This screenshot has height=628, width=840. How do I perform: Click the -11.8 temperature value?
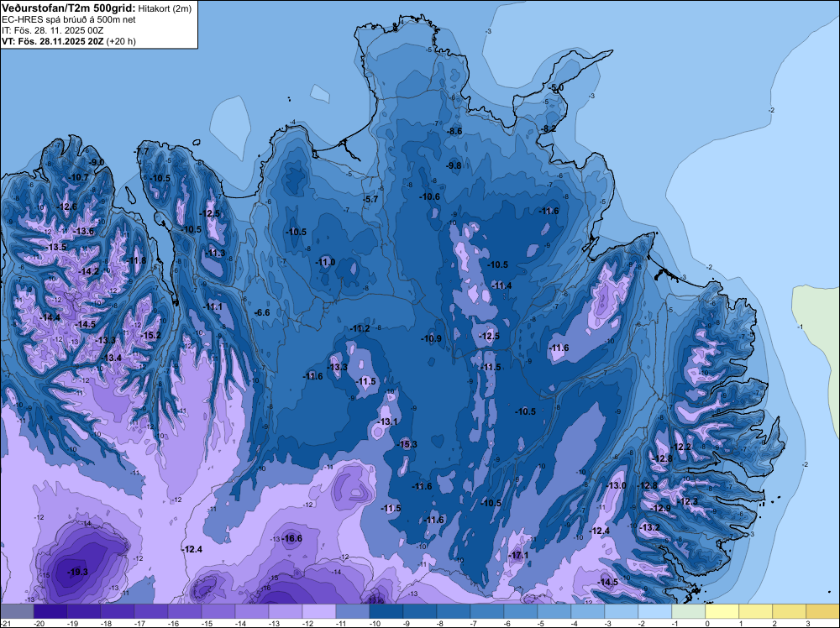tap(136, 261)
